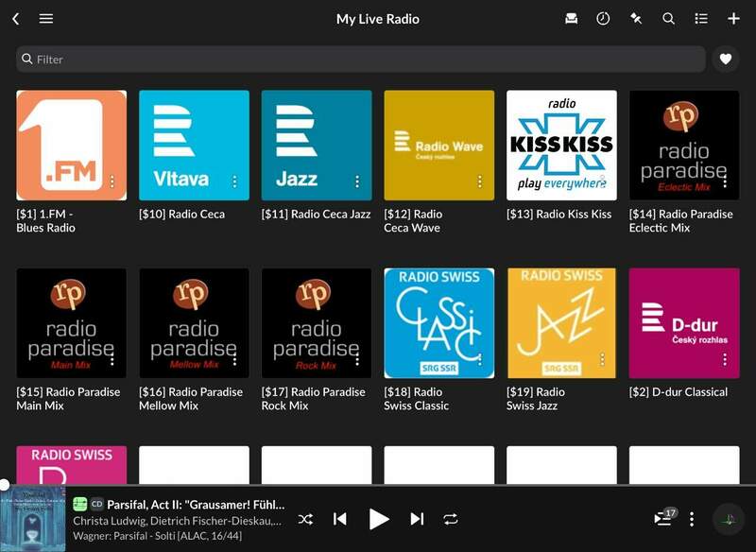This screenshot has height=552, width=756.
Task: Open play queue with 17 items
Action: [x=665, y=517]
